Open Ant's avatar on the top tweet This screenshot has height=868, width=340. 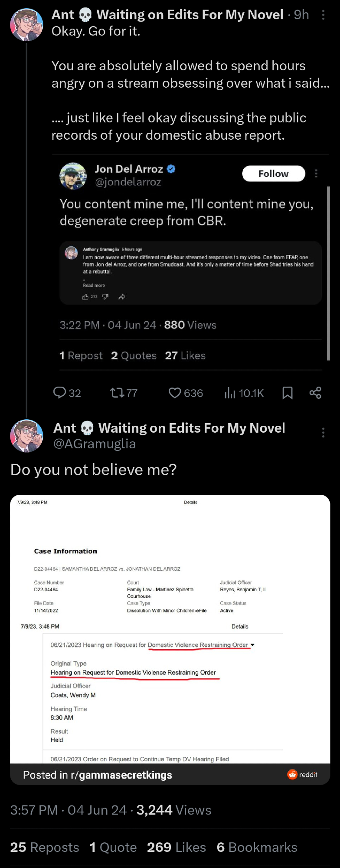click(26, 25)
